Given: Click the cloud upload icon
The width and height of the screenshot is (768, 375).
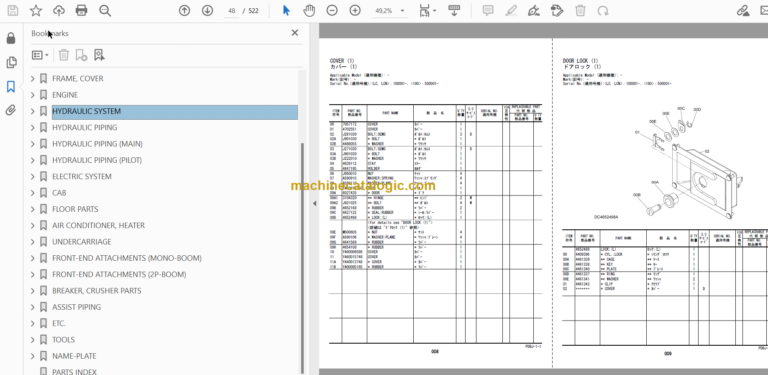Looking at the screenshot, I should [x=59, y=10].
